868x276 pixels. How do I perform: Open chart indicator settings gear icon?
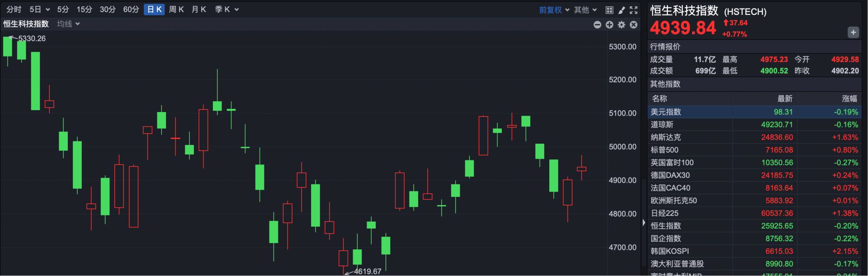(622, 25)
